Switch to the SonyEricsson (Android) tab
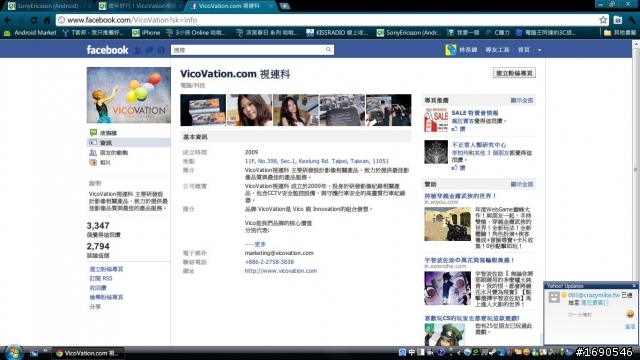Screen dimensions: 640x360 (49, 6)
